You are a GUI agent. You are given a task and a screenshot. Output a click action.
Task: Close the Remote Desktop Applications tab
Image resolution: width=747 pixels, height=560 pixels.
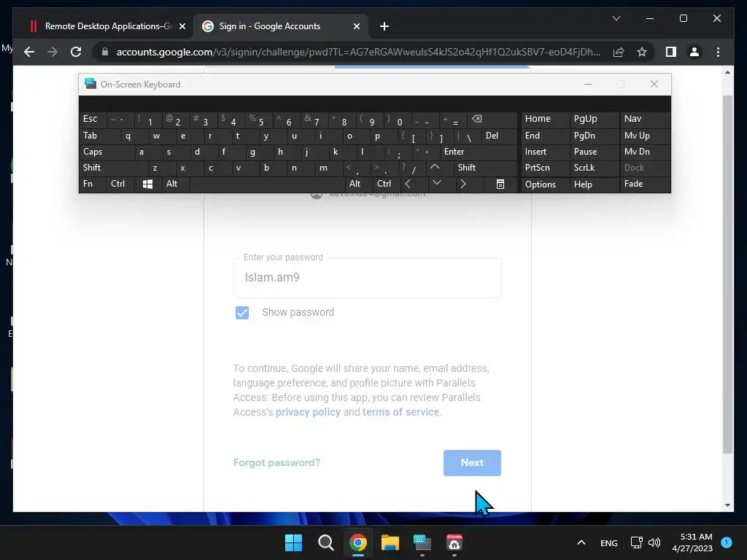(x=182, y=26)
